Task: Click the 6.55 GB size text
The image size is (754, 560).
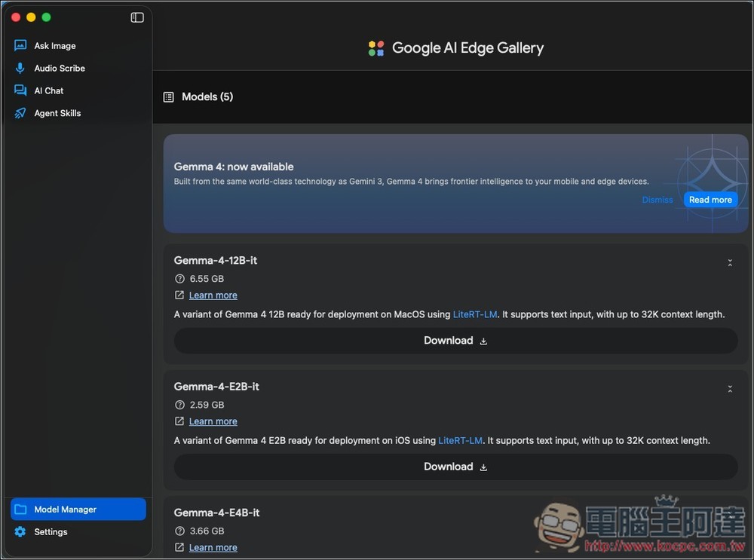Action: (x=207, y=279)
